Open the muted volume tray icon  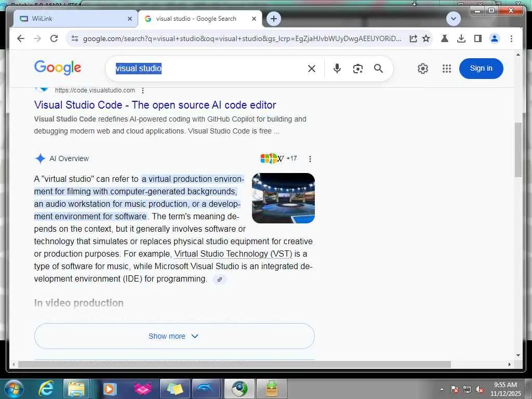[480, 389]
